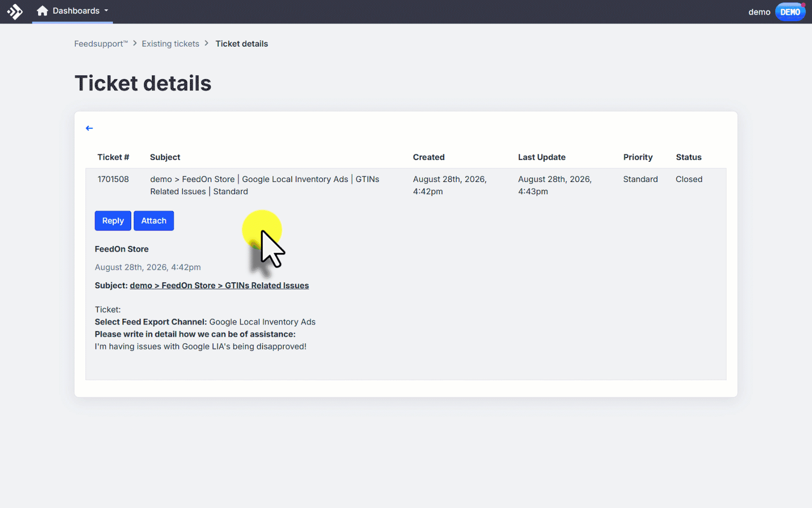Click the Ticket # column header
Screen dimensions: 812x508
(x=113, y=157)
